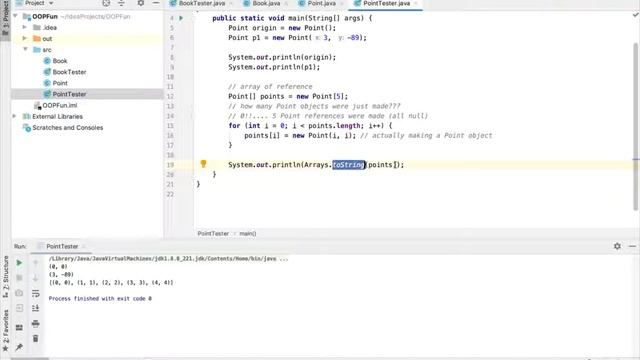Click the highlighted toString text on line 19
The image size is (640, 360).
pyautogui.click(x=348, y=164)
